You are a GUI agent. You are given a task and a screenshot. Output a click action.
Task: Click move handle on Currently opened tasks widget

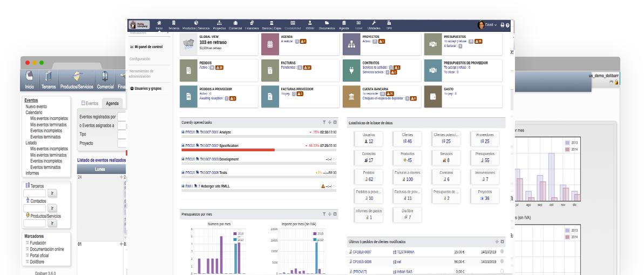[x=329, y=123]
